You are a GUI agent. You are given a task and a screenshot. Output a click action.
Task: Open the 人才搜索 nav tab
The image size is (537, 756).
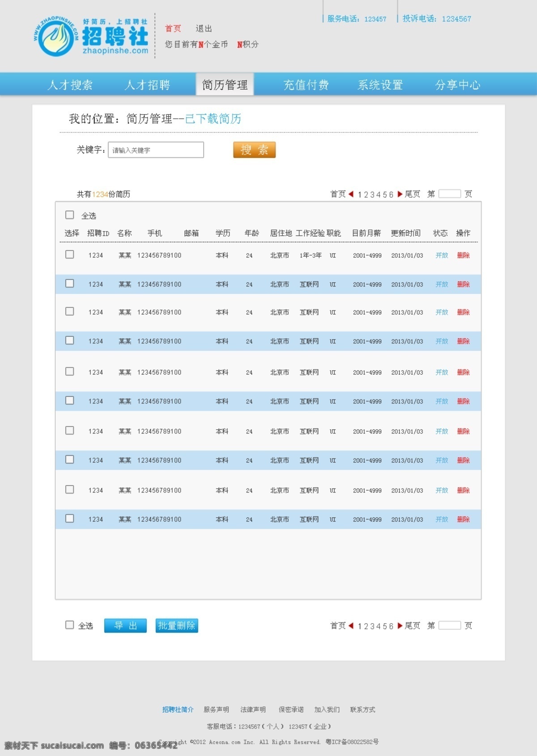[70, 85]
